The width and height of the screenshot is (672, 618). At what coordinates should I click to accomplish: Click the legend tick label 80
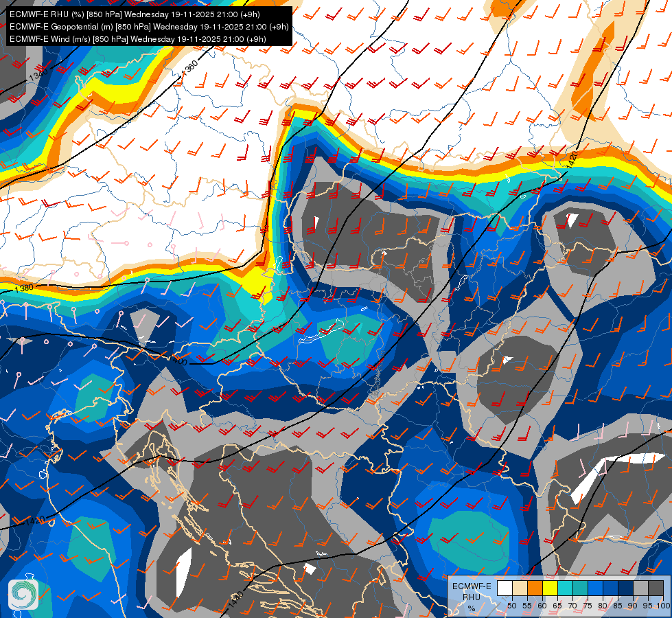603,606
